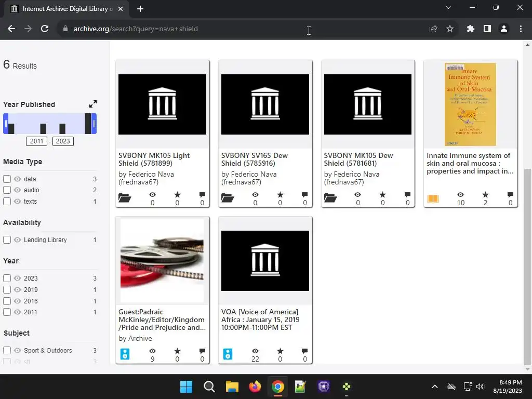Check the texts media type filter
Screen dimensions: 532x399
coord(7,201)
